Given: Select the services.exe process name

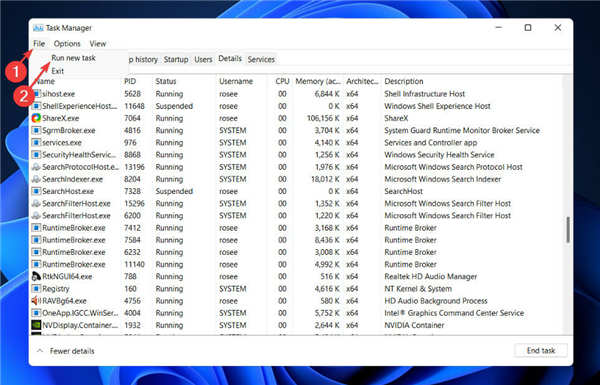Looking at the screenshot, I should (62, 143).
